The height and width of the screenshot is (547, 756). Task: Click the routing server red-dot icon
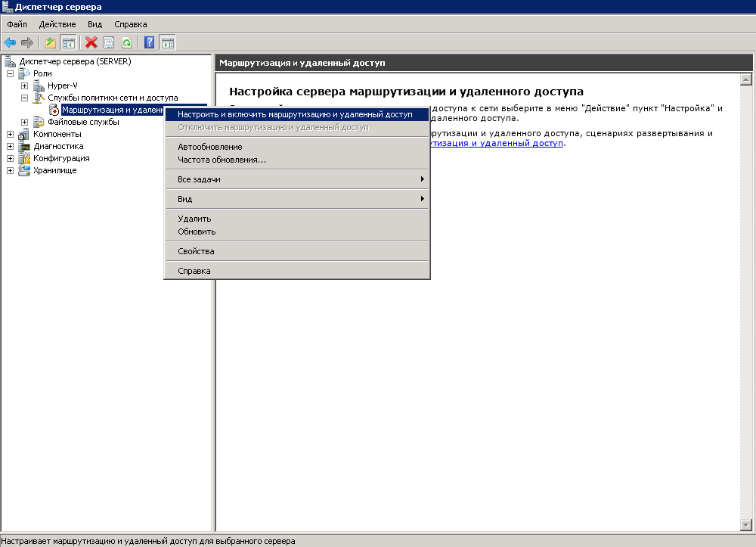[x=54, y=110]
